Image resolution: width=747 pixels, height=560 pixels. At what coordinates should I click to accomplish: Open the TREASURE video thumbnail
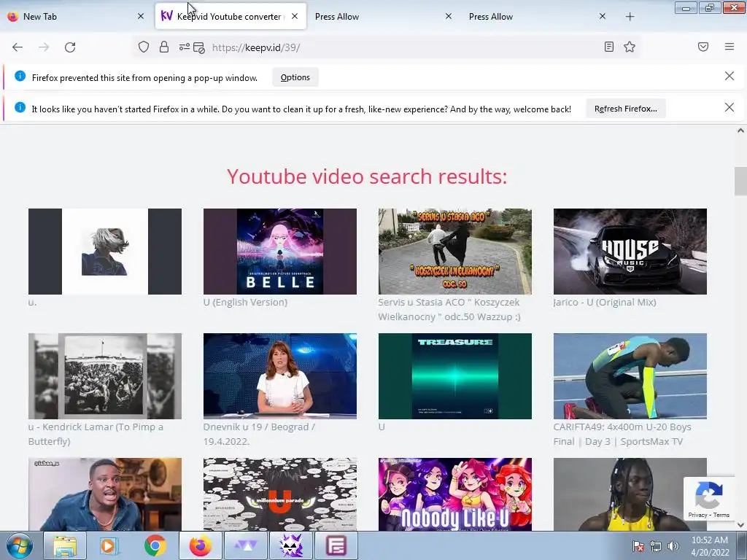[455, 376]
